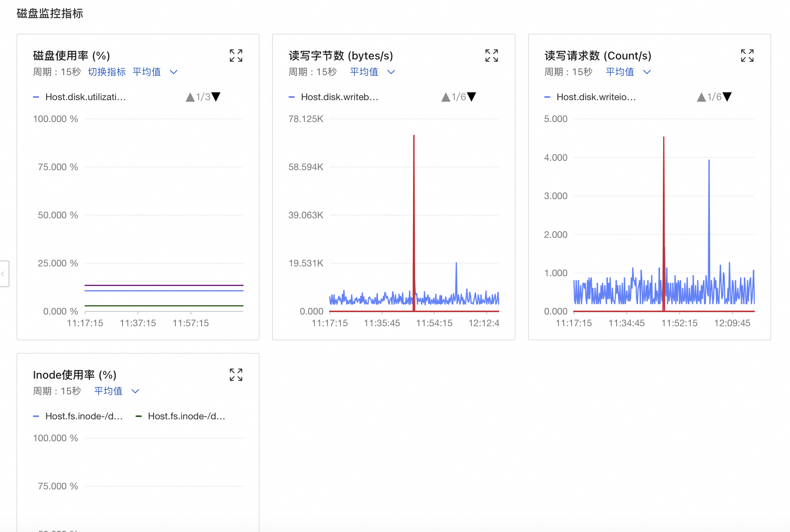Go to previous legend page in 读写请求数 chart
This screenshot has width=790, height=532.
[x=702, y=97]
